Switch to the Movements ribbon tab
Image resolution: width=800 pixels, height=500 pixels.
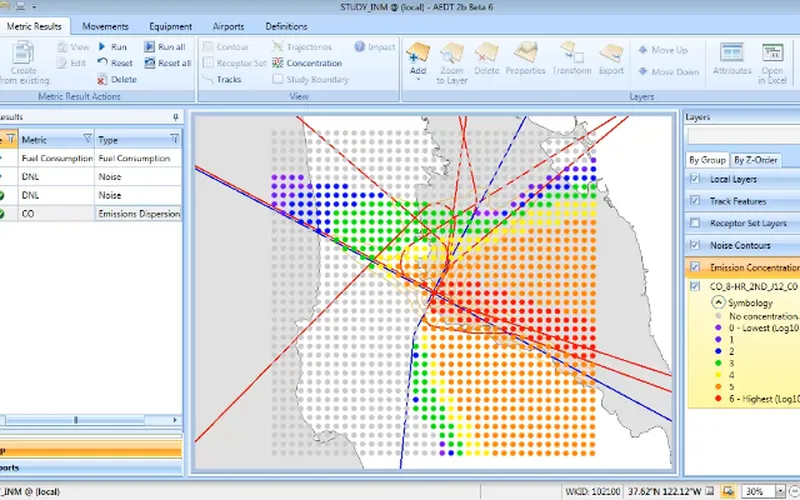(x=105, y=26)
